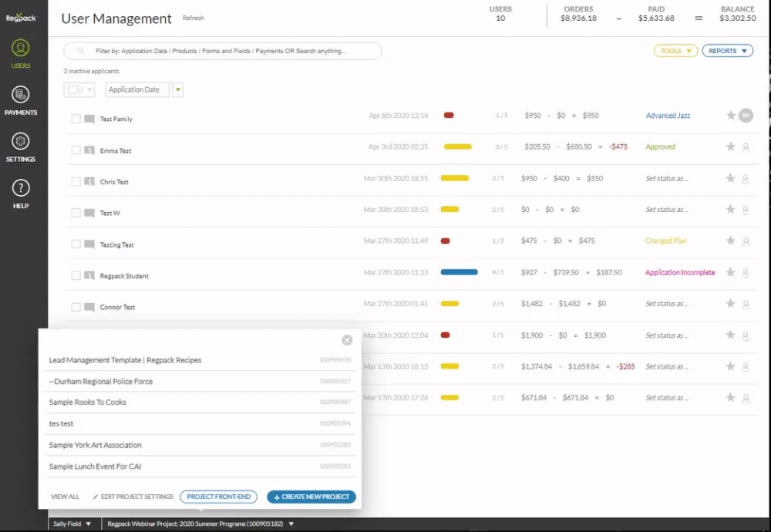
Task: Set status for Test W
Action: point(667,210)
